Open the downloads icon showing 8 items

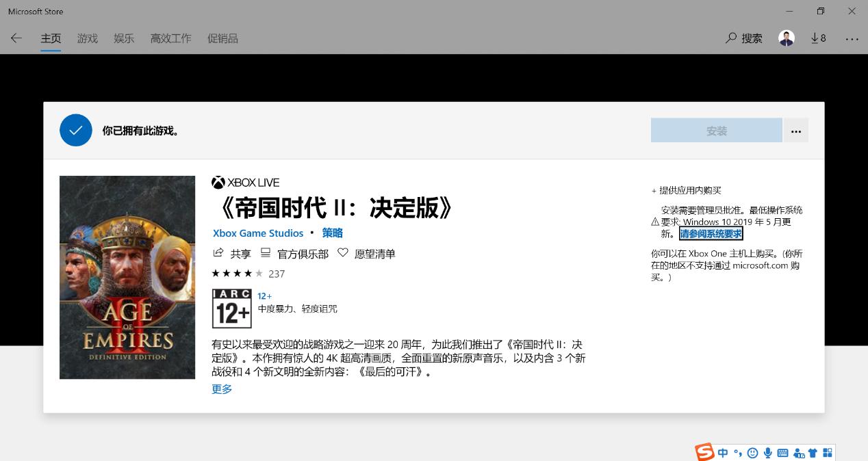point(818,38)
